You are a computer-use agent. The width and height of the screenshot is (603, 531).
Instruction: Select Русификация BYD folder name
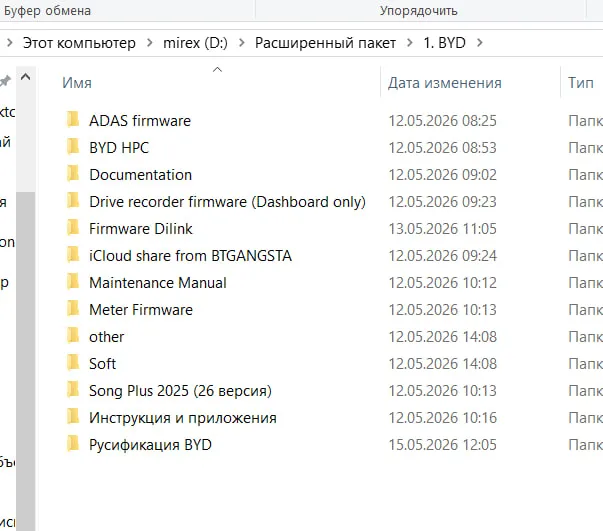(150, 445)
